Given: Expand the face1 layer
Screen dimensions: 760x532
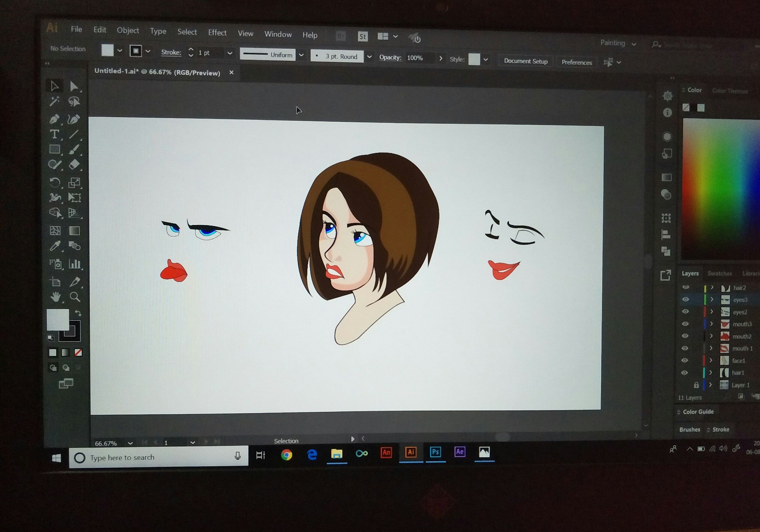Looking at the screenshot, I should click(x=711, y=360).
